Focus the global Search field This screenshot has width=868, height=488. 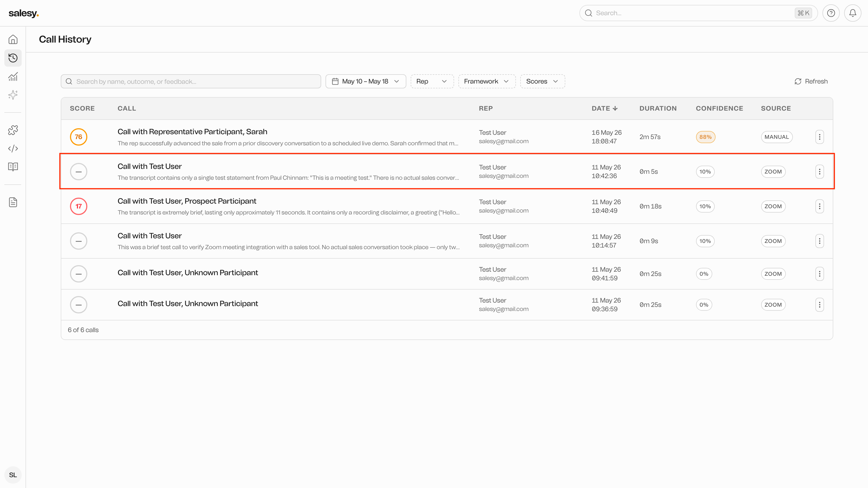[x=698, y=13]
